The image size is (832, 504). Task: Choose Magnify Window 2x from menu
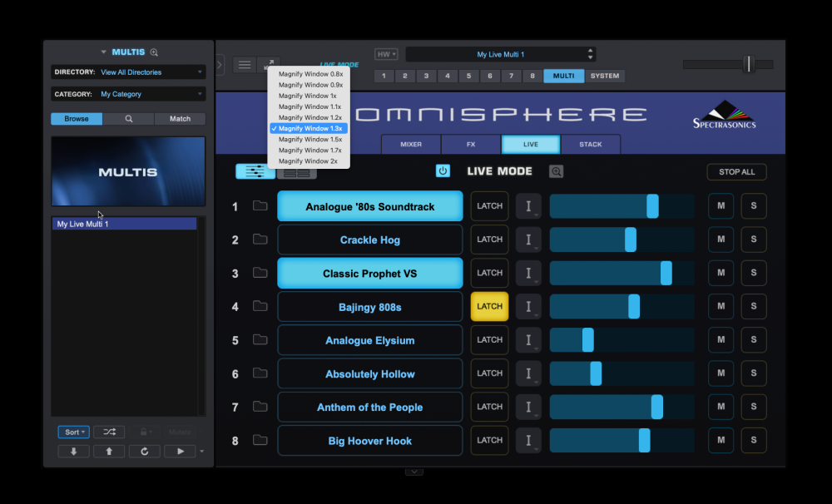[x=309, y=161]
